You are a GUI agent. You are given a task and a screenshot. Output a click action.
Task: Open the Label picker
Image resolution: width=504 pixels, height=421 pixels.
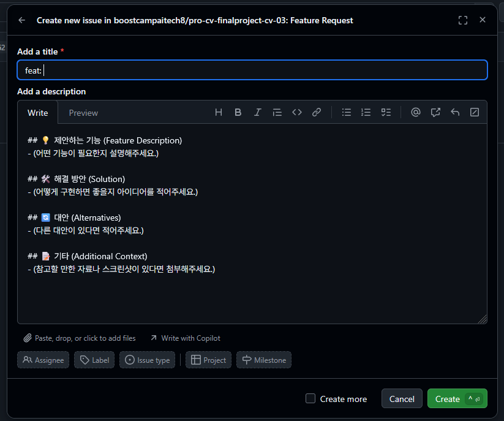click(x=94, y=360)
